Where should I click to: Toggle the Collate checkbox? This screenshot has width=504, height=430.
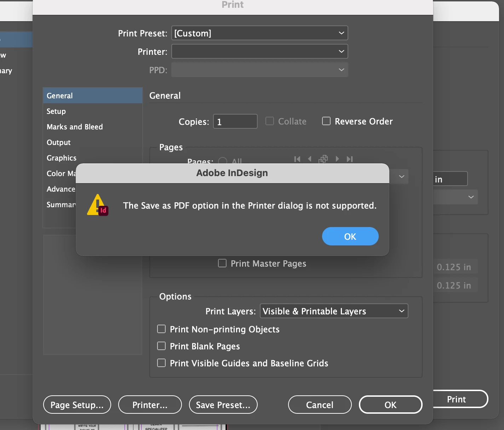point(270,121)
